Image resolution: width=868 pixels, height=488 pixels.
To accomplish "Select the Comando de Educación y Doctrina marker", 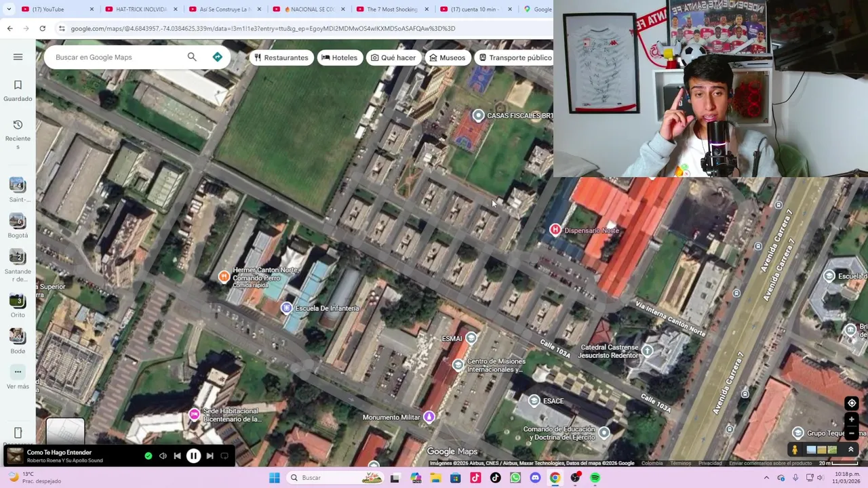I will [x=604, y=433].
